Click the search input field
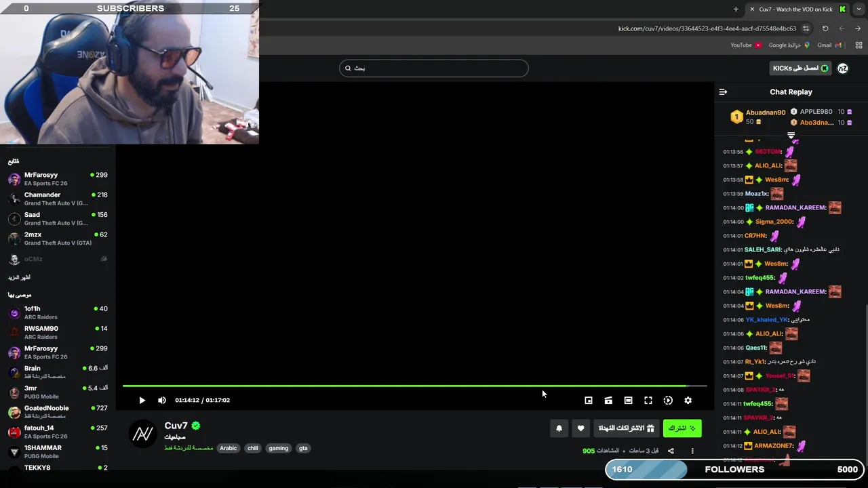The image size is (868, 488). (433, 68)
